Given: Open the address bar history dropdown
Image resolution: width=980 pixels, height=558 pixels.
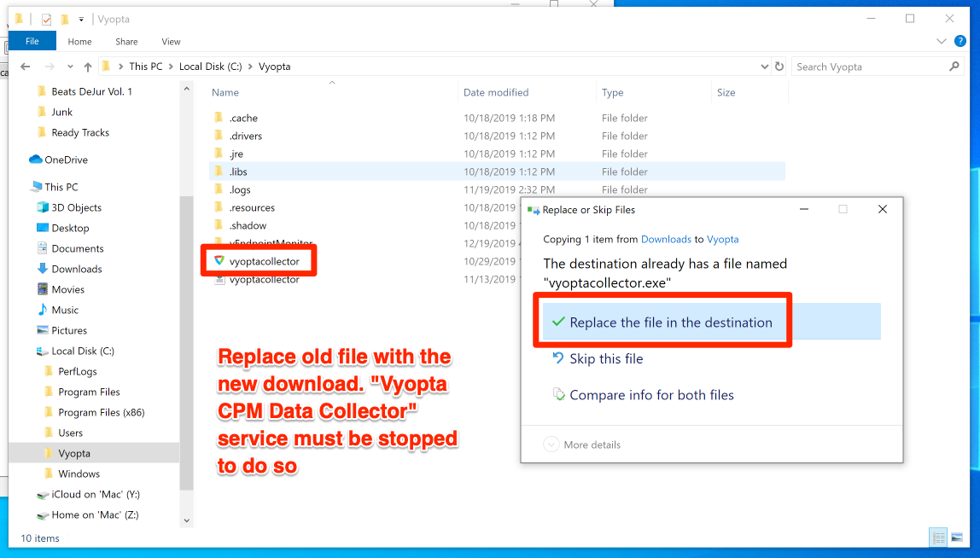Looking at the screenshot, I should click(764, 67).
